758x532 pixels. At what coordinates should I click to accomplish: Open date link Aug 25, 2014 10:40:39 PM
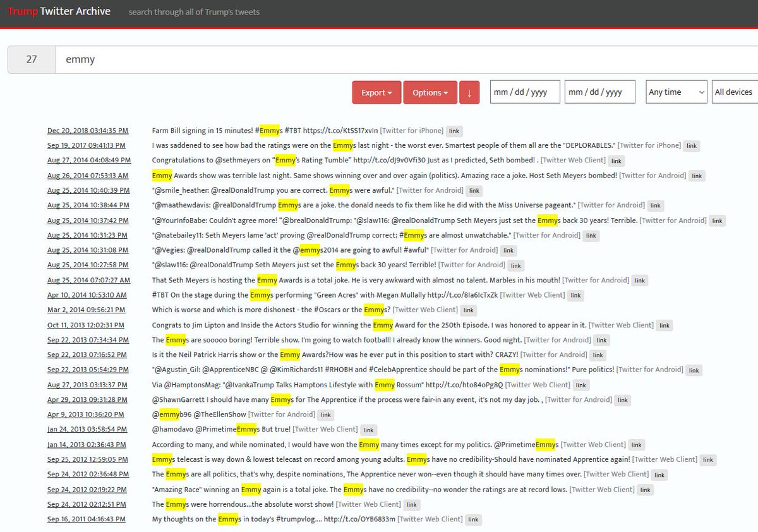pos(88,191)
